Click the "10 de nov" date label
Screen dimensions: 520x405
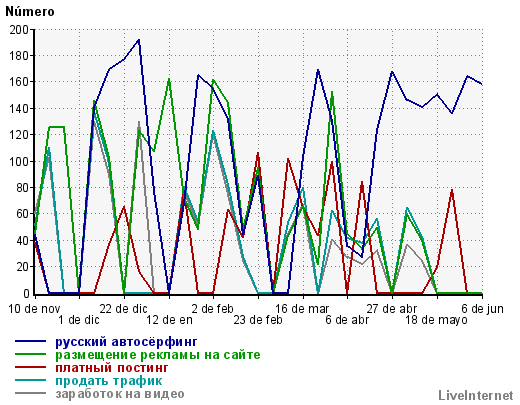[x=34, y=309]
